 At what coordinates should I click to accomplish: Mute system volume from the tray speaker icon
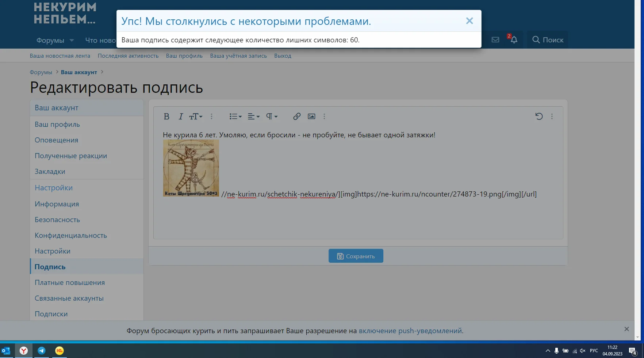pyautogui.click(x=582, y=350)
